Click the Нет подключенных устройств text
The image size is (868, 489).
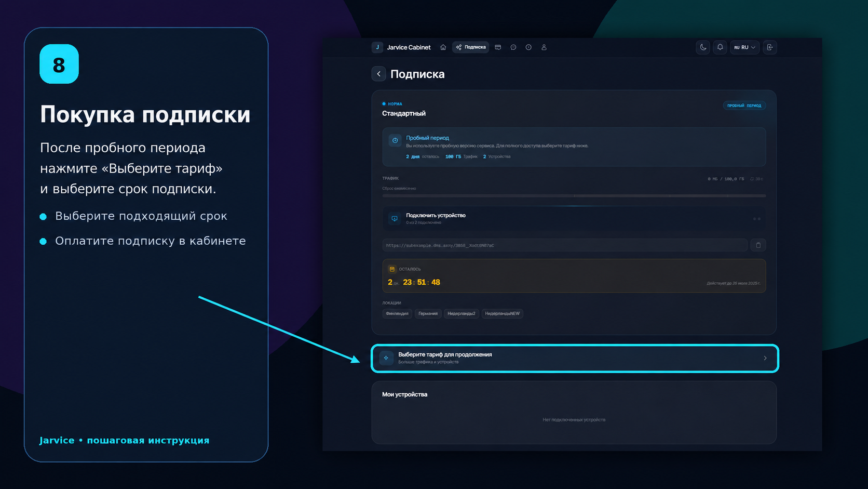574,420
